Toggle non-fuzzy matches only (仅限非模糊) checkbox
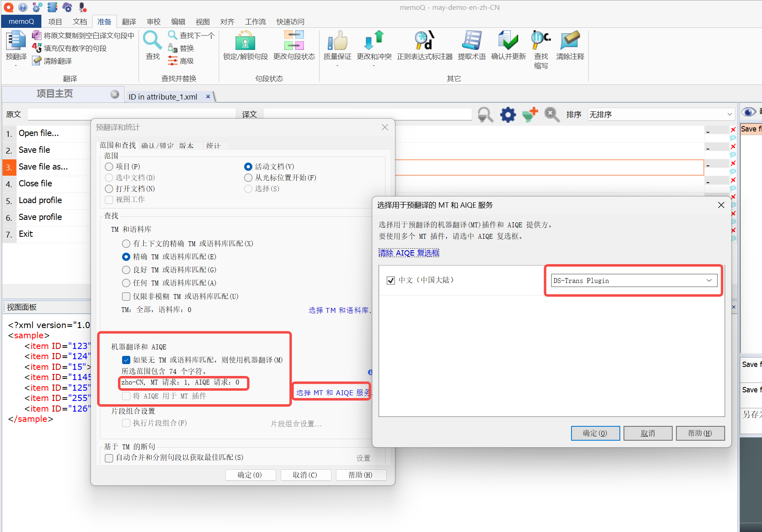This screenshot has height=532, width=762. 126,297
